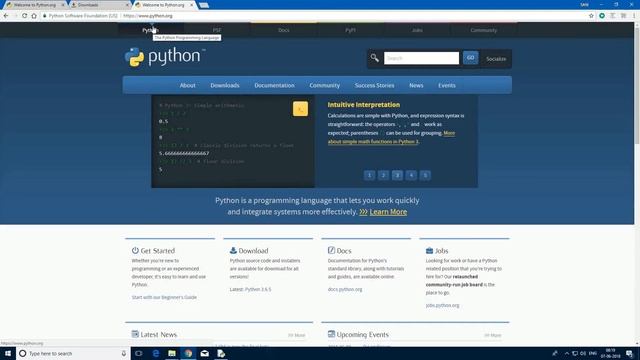This screenshot has width=640, height=360.
Task: Click the green extension icon in toolbar
Action: coord(602,16)
